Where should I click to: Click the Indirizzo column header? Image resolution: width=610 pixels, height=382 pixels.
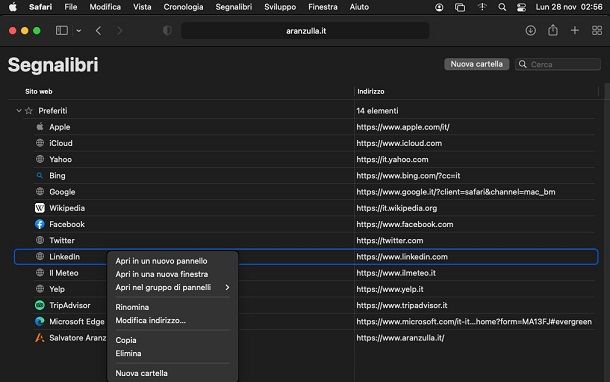[x=371, y=91]
